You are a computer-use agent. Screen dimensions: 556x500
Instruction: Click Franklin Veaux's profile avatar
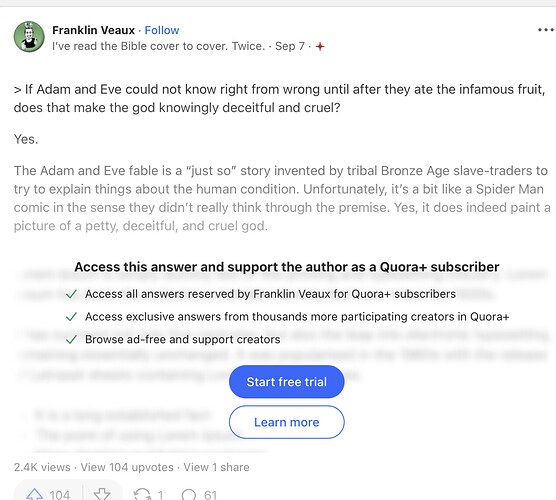pos(29,37)
